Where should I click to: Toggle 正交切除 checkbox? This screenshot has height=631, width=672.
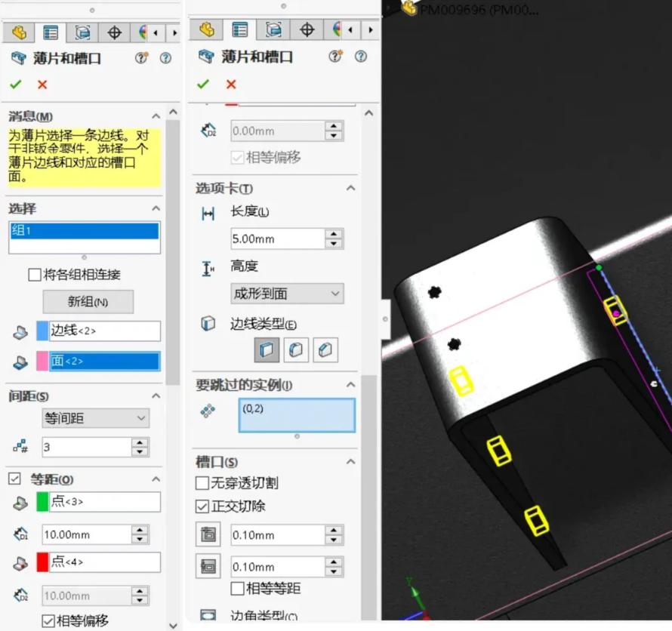(202, 506)
